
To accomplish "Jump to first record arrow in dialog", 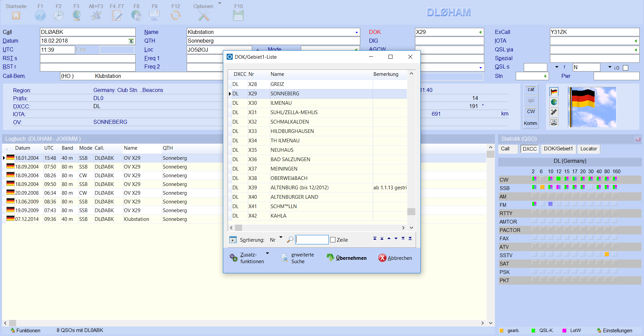I will (x=375, y=238).
